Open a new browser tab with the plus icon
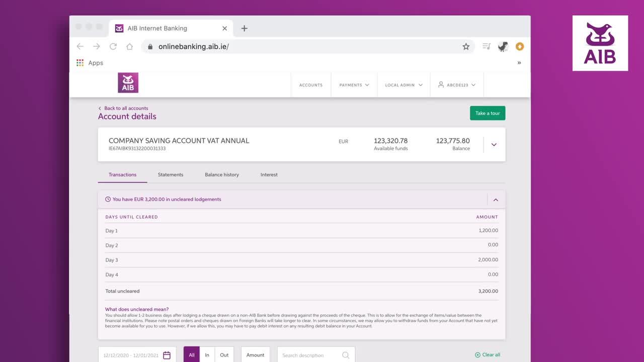Screen dimensions: 644x362 pos(244,28)
